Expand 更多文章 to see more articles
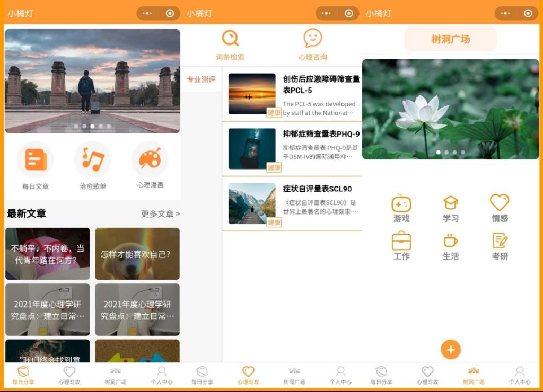The height and width of the screenshot is (392, 543). (x=160, y=214)
